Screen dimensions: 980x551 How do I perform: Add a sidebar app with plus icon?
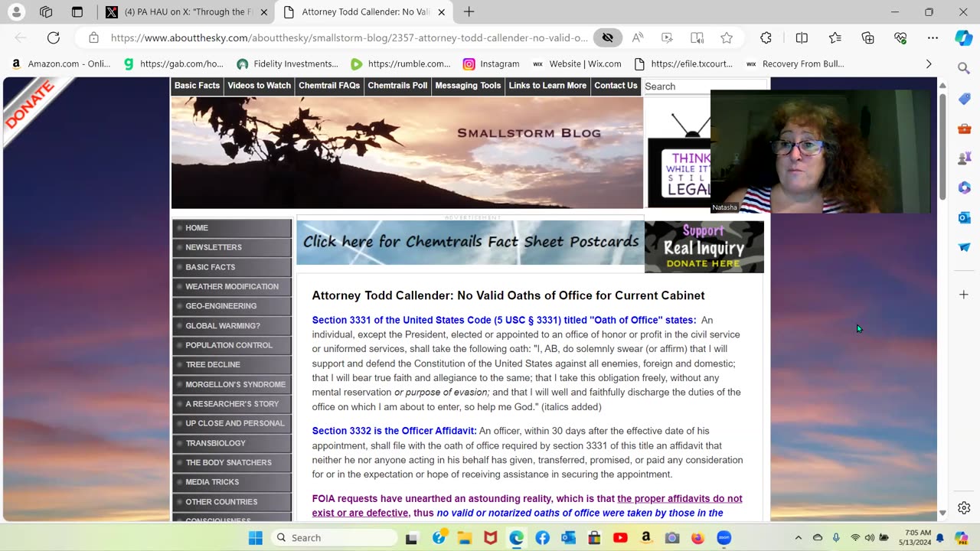[964, 295]
